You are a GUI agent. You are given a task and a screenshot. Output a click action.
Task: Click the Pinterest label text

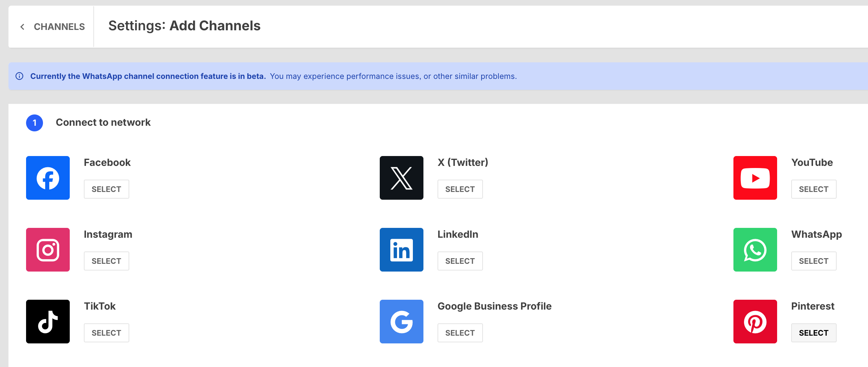pyautogui.click(x=813, y=306)
